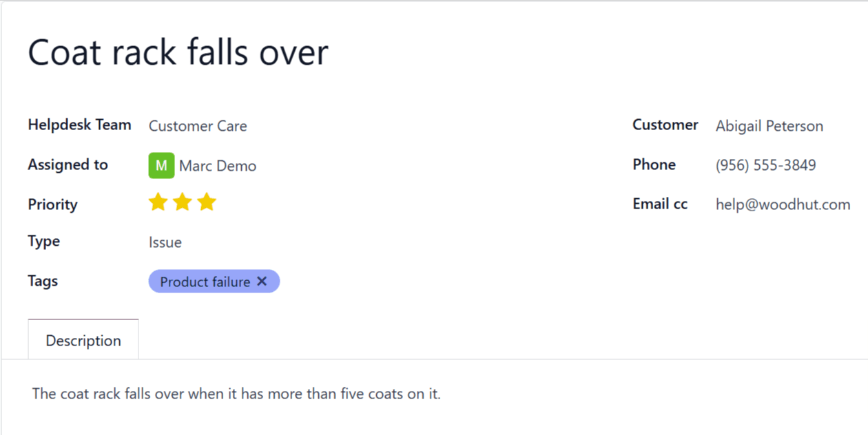
Task: Click Marc Demo's green M avatar
Action: (161, 166)
